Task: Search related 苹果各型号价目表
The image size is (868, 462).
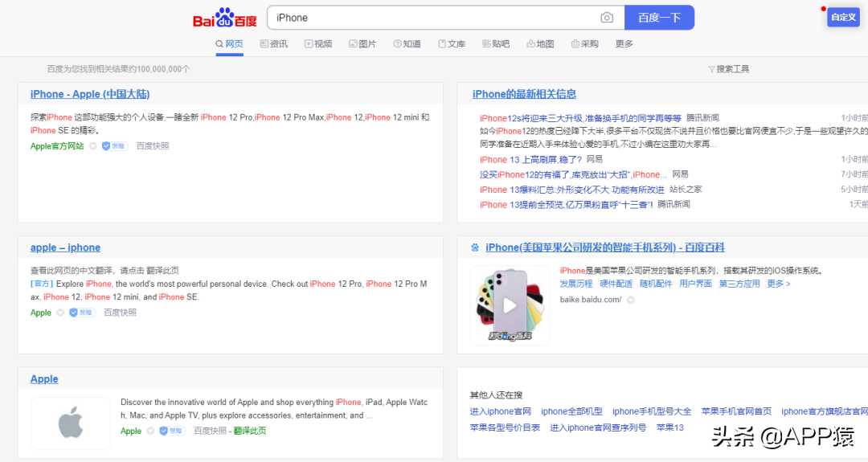Action: click(505, 427)
